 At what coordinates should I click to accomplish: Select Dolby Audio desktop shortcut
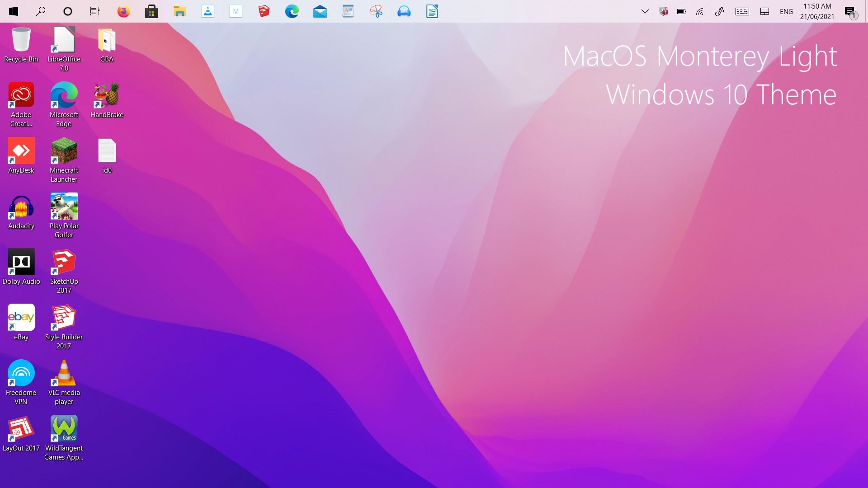click(21, 267)
